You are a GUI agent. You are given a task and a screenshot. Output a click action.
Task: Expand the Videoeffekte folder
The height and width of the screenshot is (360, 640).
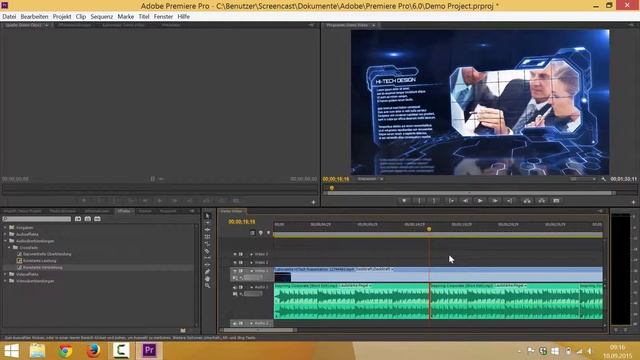coord(5,274)
